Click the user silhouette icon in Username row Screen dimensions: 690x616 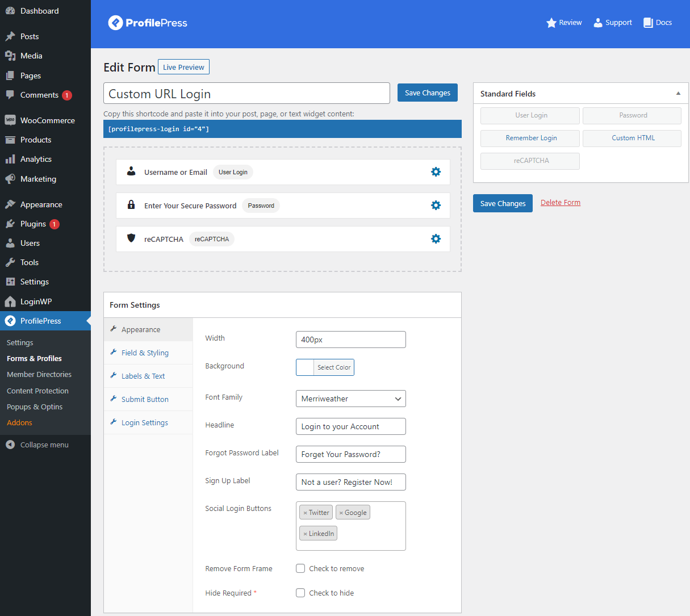(131, 171)
